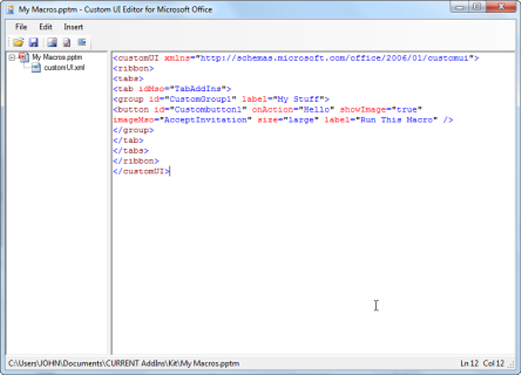Open the File menu
This screenshot has width=521, height=375.
[21, 27]
